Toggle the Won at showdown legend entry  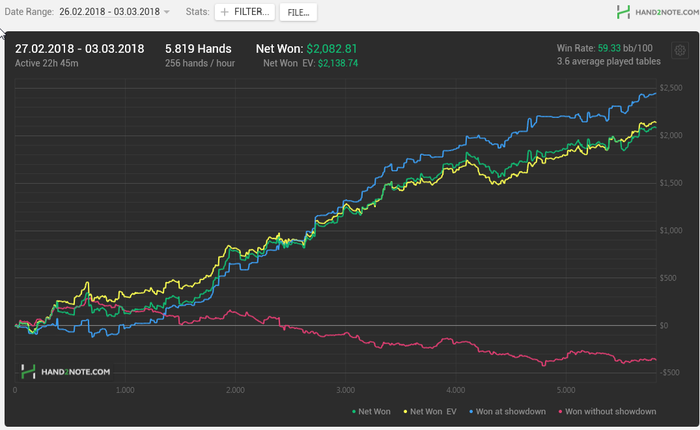point(508,411)
